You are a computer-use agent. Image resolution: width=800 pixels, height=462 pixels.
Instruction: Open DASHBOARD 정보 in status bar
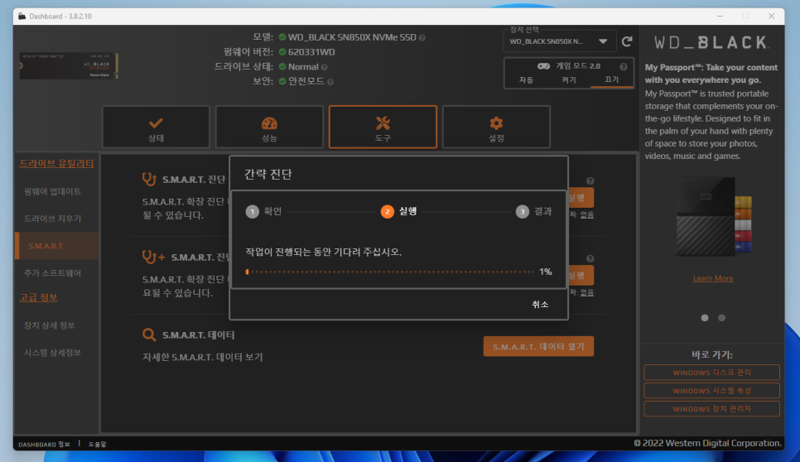(44, 444)
